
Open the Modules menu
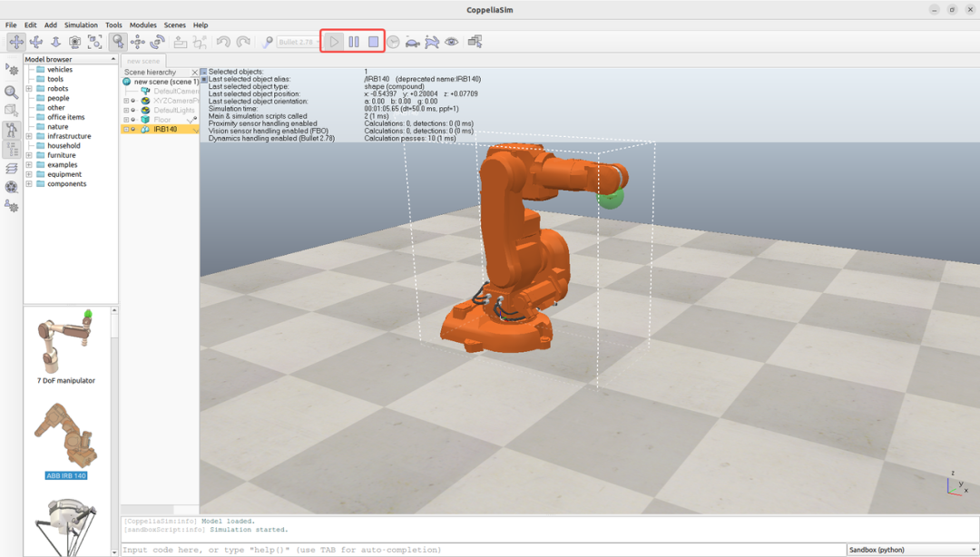(x=143, y=25)
